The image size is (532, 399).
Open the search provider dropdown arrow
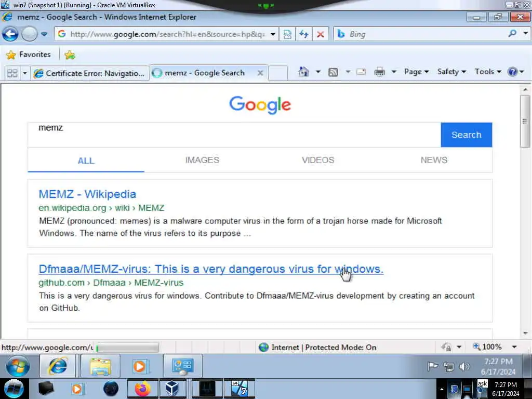coord(526,34)
